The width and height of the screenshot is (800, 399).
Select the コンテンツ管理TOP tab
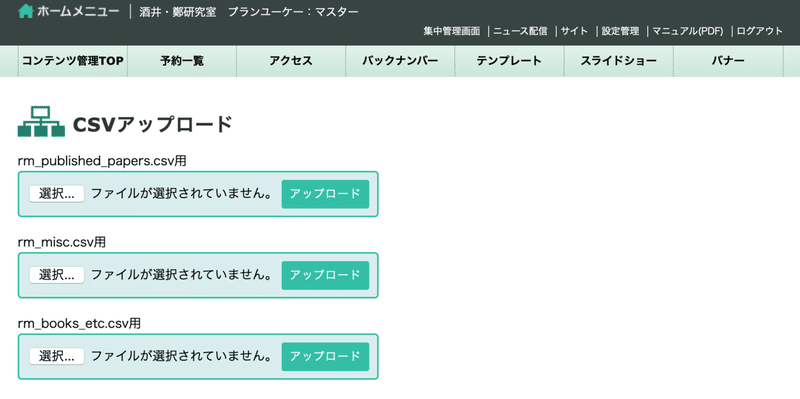pos(72,61)
